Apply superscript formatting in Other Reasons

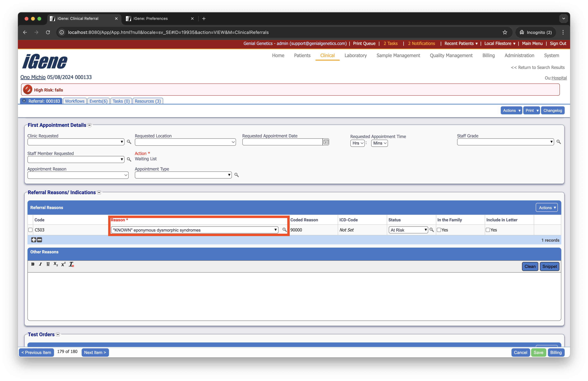pyautogui.click(x=63, y=264)
